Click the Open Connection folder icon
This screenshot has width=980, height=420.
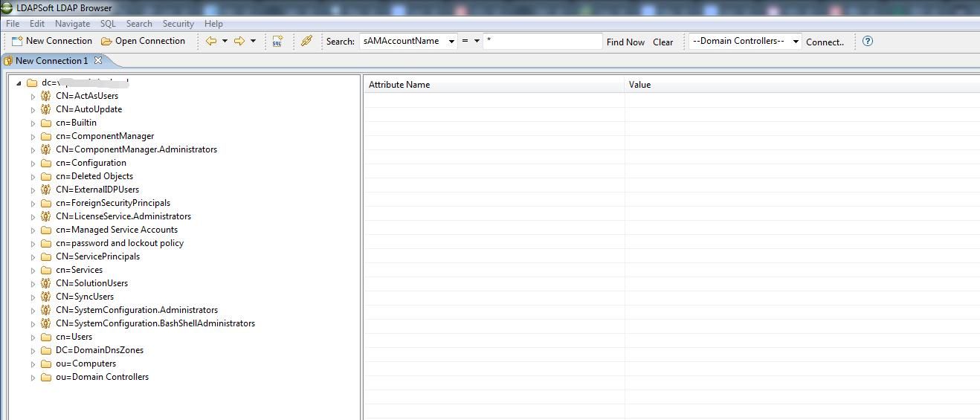coord(106,42)
